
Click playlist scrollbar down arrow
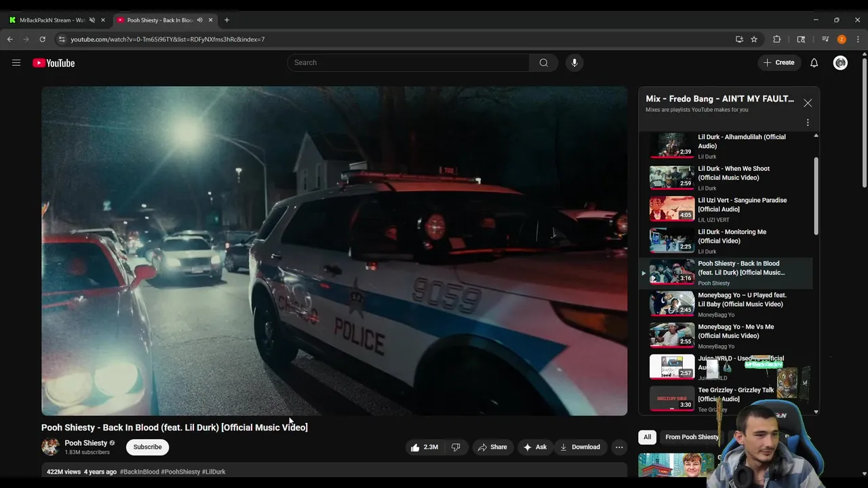[816, 411]
